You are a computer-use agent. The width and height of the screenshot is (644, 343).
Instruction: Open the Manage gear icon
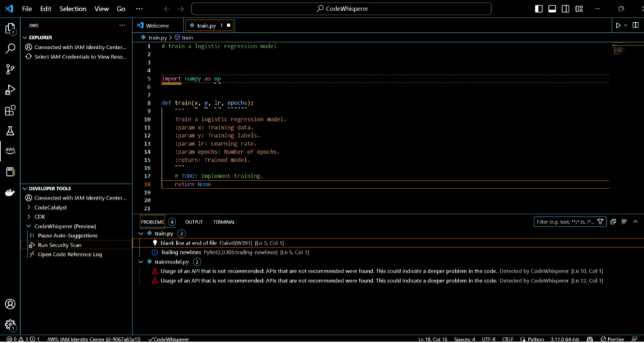[x=10, y=325]
